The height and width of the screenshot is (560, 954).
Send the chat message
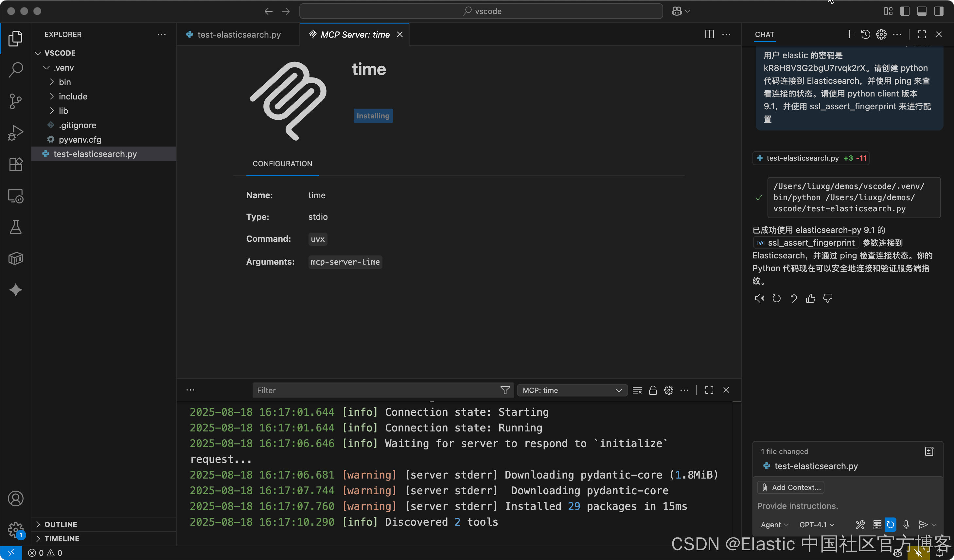point(923,525)
